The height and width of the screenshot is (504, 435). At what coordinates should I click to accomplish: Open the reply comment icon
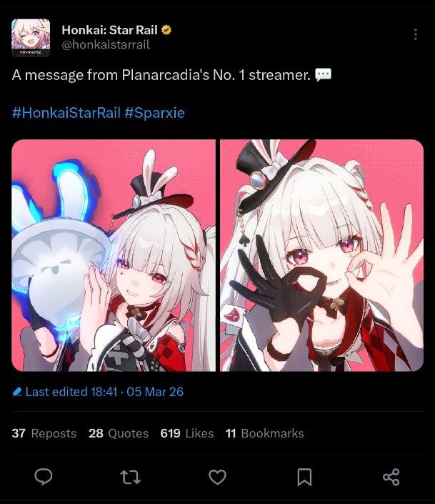(44, 477)
